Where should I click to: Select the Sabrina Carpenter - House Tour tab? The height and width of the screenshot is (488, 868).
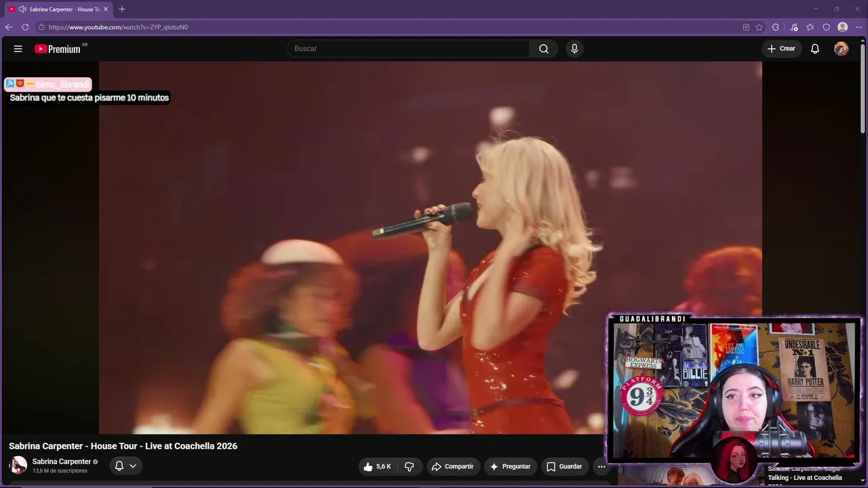58,9
